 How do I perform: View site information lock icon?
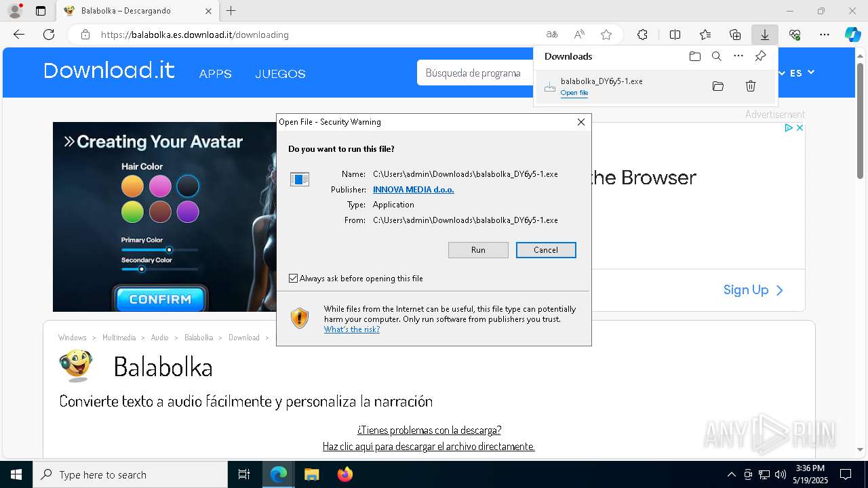tap(85, 35)
